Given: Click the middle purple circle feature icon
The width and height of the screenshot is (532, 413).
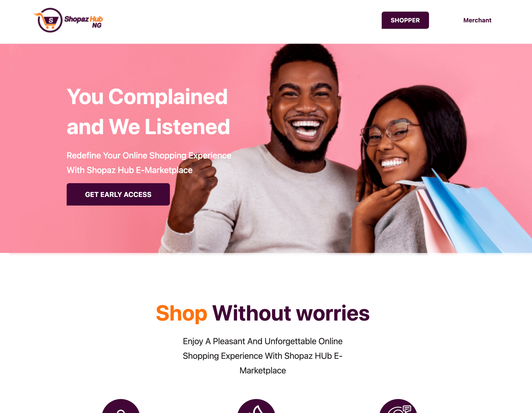Looking at the screenshot, I should 256,406.
